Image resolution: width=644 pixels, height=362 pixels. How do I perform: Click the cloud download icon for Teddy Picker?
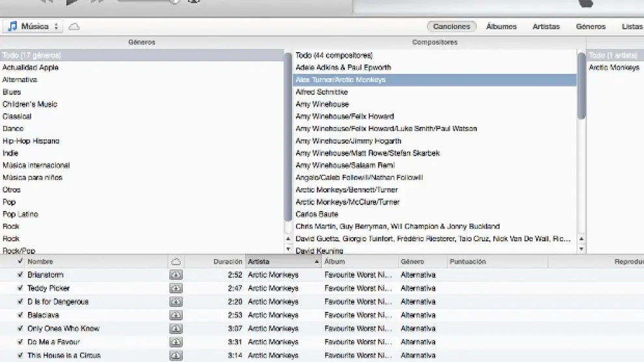pos(176,288)
